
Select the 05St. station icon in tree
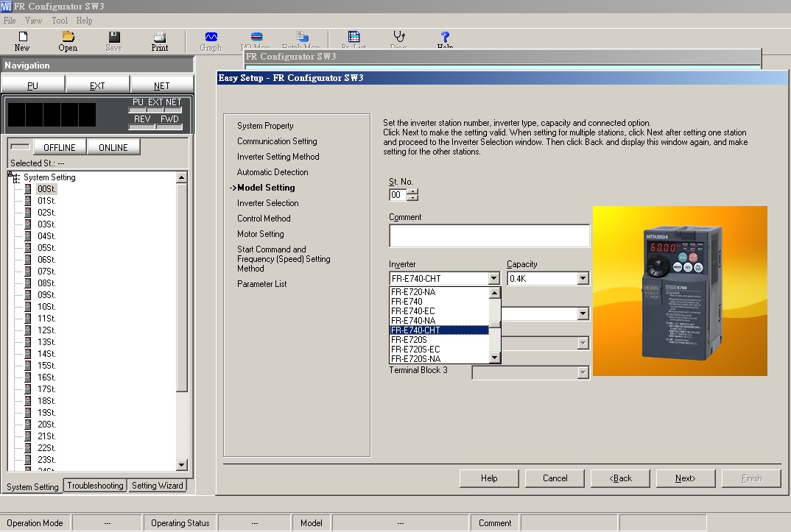point(28,248)
